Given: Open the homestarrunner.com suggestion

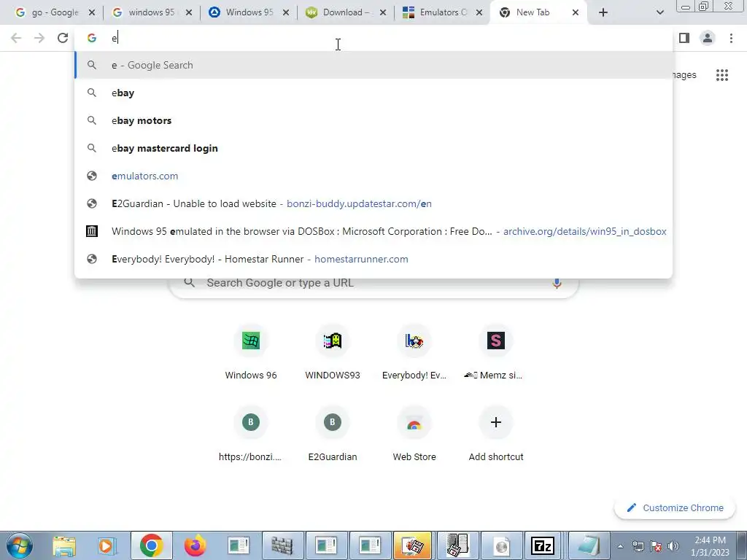Looking at the screenshot, I should [x=373, y=259].
